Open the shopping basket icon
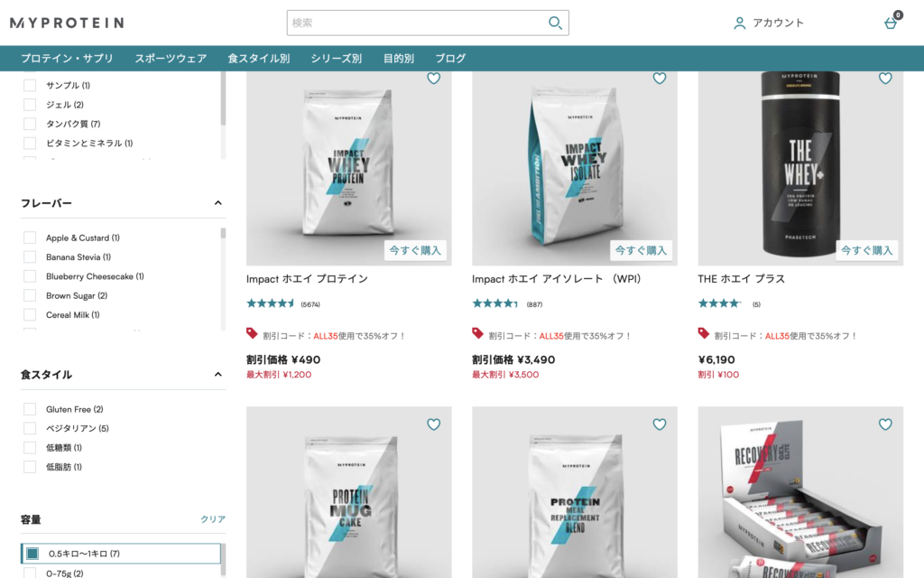Screen dimensions: 924x578 891,23
